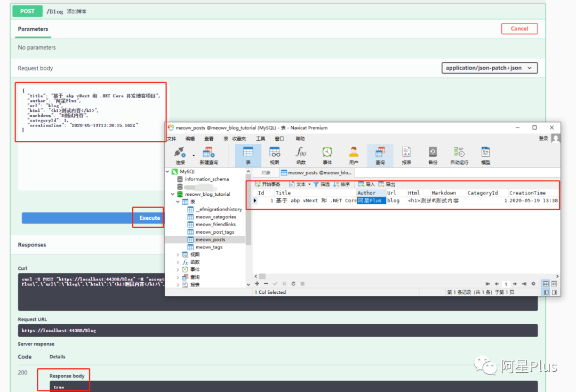Screen dimensions: 576x392
Task: Open the 帮助 menu
Action: click(x=300, y=139)
